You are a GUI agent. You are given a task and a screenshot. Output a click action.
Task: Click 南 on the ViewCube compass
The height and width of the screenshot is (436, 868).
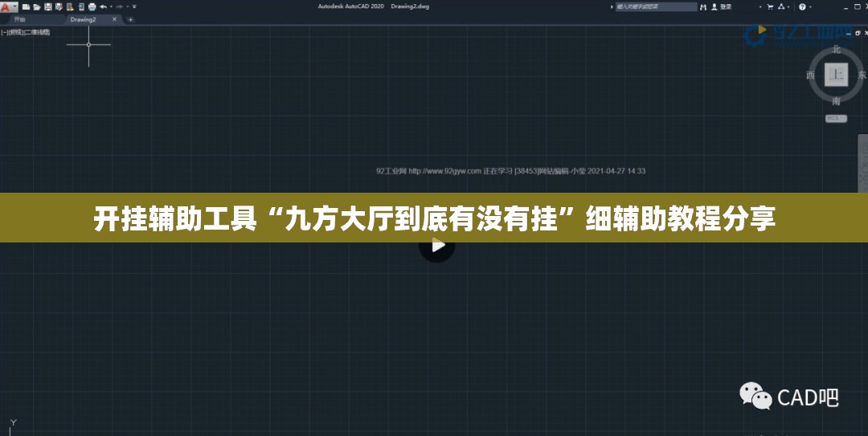pos(836,100)
